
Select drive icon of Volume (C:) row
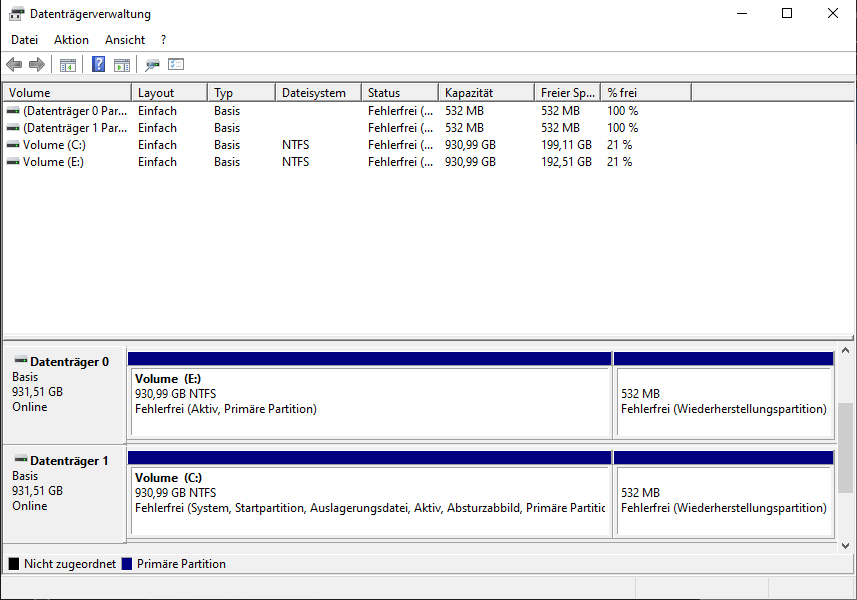pyautogui.click(x=13, y=145)
